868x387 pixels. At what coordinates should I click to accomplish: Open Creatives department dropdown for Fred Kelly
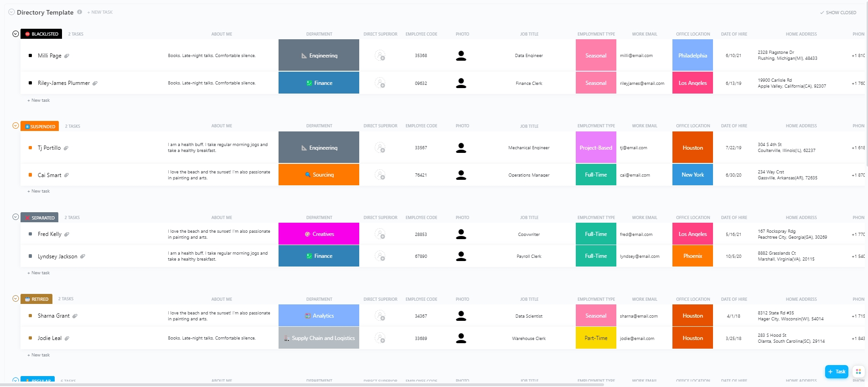click(x=319, y=234)
